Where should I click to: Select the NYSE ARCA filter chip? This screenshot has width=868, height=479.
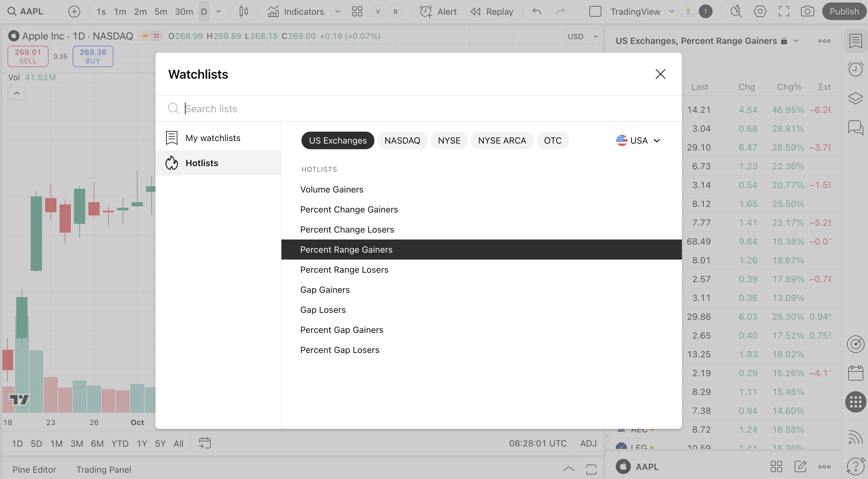tap(502, 140)
